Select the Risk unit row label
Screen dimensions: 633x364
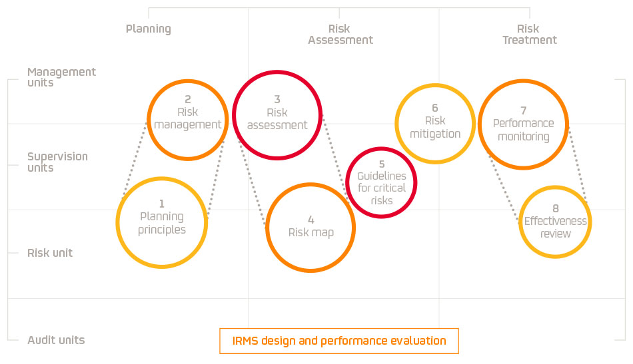pyautogui.click(x=50, y=253)
